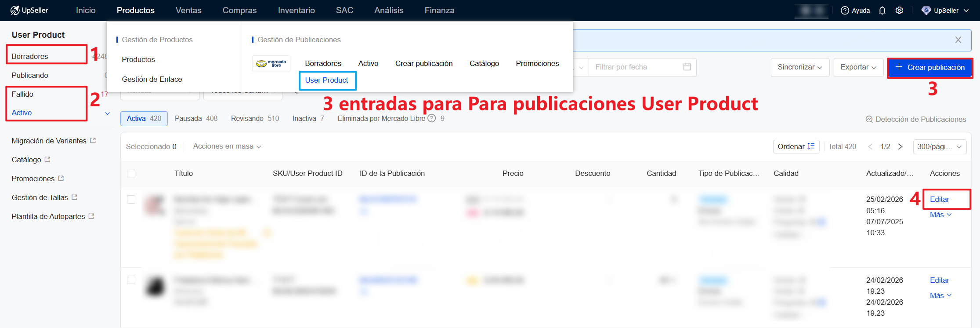The width and height of the screenshot is (980, 328).
Task: Open Publicando in the left sidebar
Action: pyautogui.click(x=30, y=75)
